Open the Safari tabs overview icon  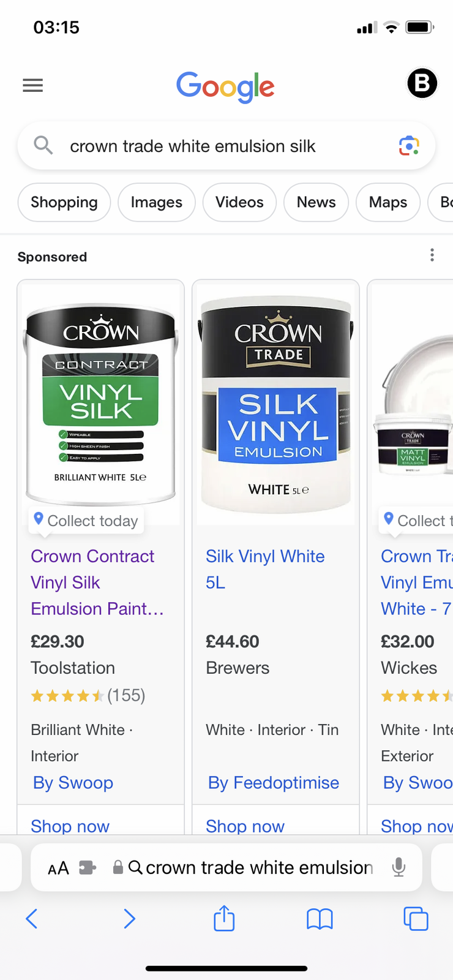416,918
